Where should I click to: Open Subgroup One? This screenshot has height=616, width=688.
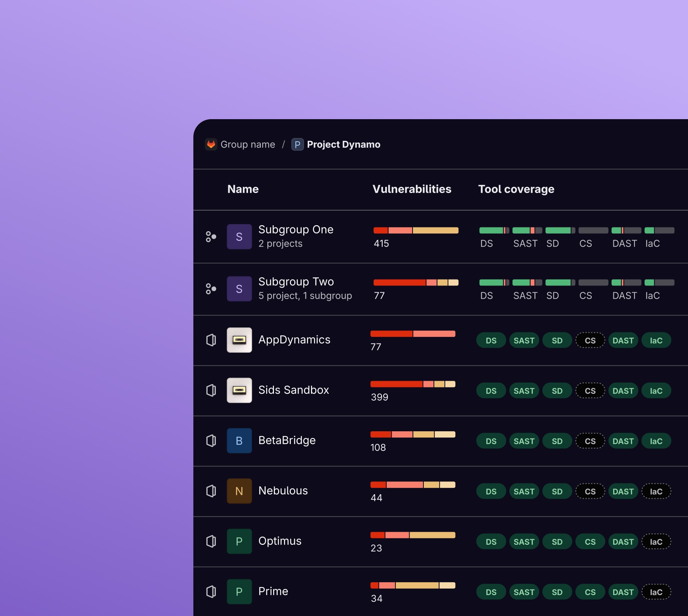[x=296, y=229]
